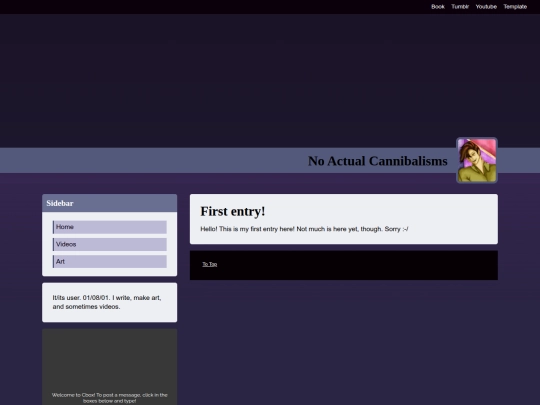Click the To Top link
The height and width of the screenshot is (405, 540).
tap(209, 264)
